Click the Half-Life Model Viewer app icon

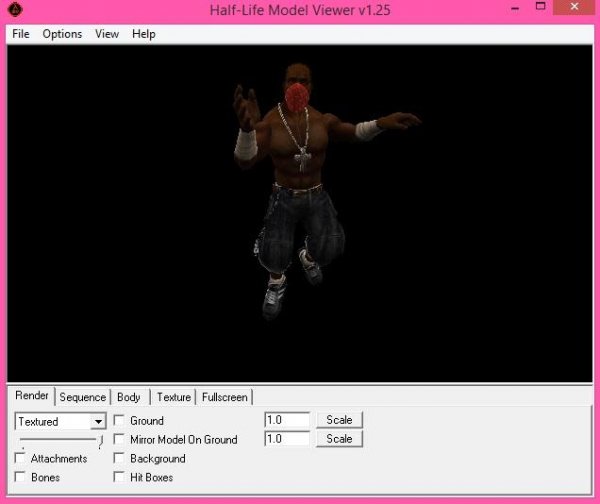(15, 9)
